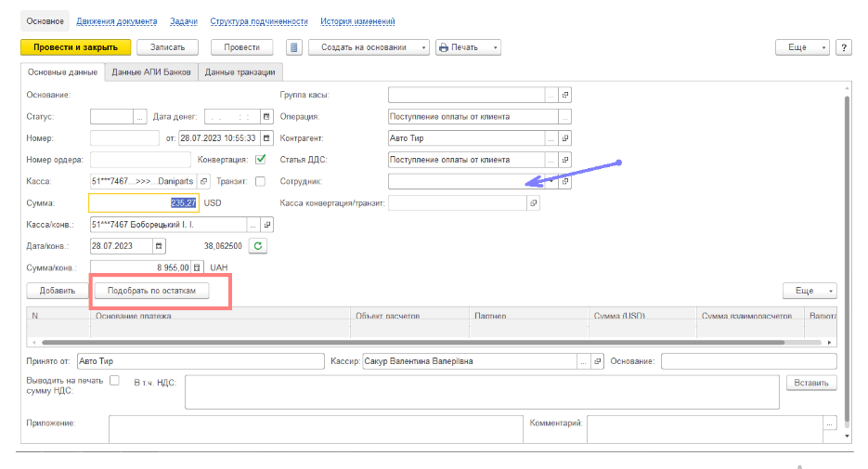The height and width of the screenshot is (469, 868).
Task: Open the История изменений section
Action: [x=357, y=21]
